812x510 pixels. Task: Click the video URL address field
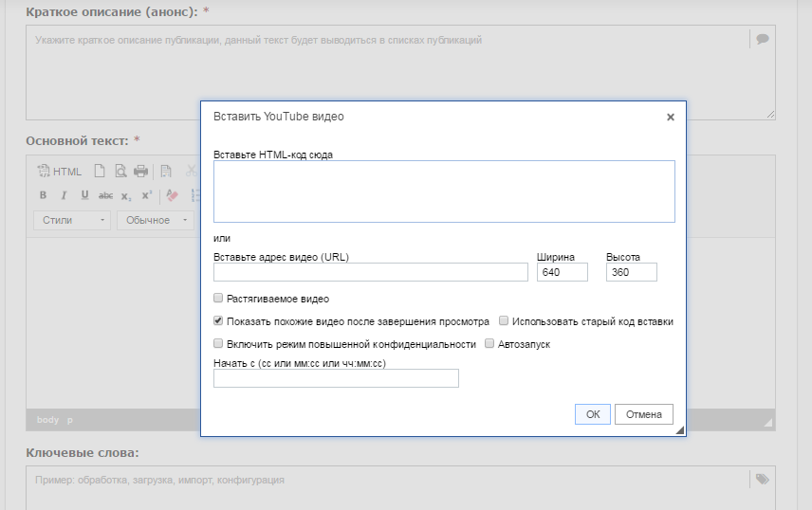pyautogui.click(x=371, y=272)
